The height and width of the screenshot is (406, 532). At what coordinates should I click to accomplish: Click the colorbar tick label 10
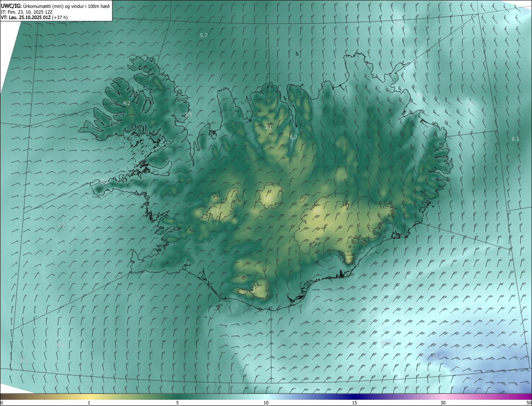[x=266, y=403]
